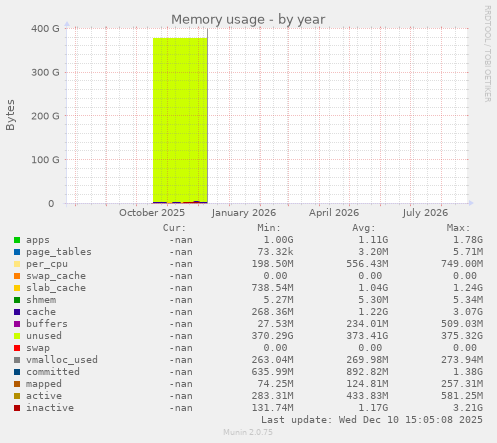The image size is (497, 443).
Task: Click the vmalloc_used max value 273.94M
Action: tap(462, 360)
